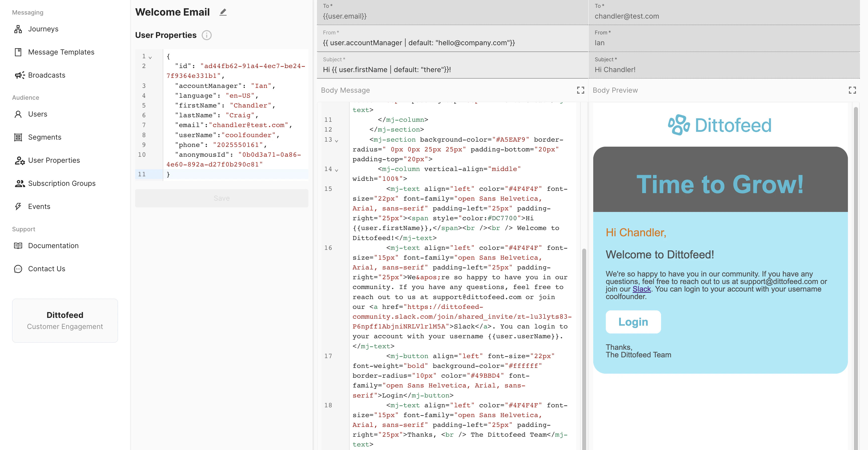Click the Journeys sitemap icon

point(18,29)
